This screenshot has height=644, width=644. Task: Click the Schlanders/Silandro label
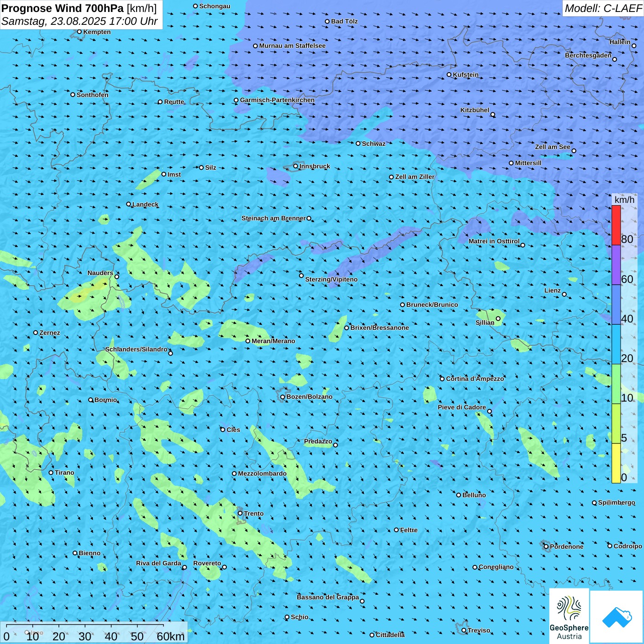pos(136,349)
